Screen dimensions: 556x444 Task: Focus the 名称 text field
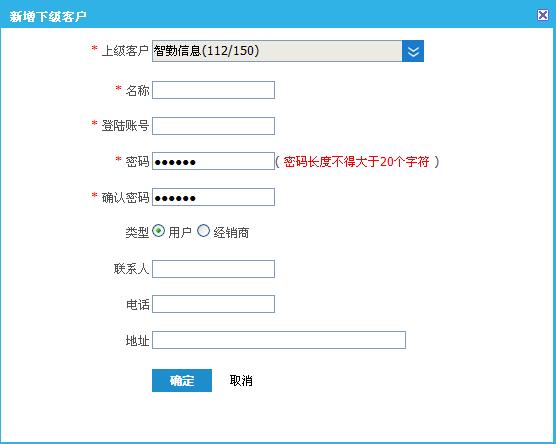[213, 90]
